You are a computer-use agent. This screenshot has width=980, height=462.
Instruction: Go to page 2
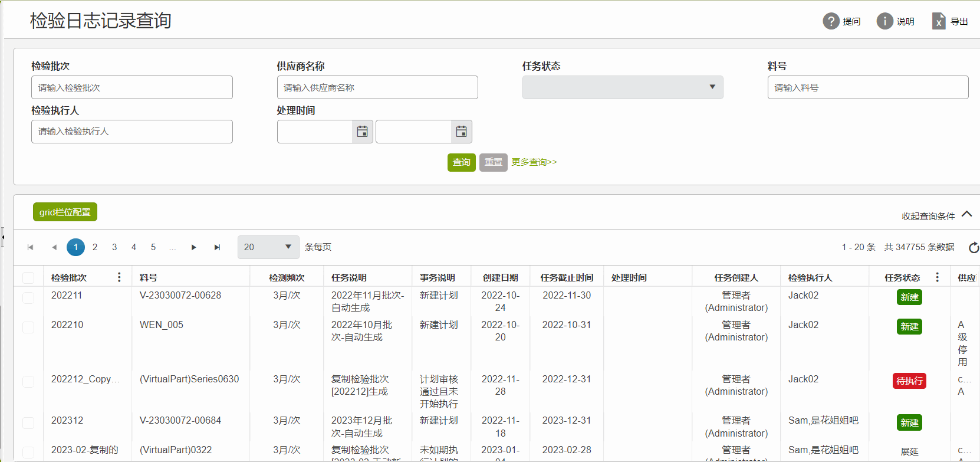pyautogui.click(x=95, y=247)
